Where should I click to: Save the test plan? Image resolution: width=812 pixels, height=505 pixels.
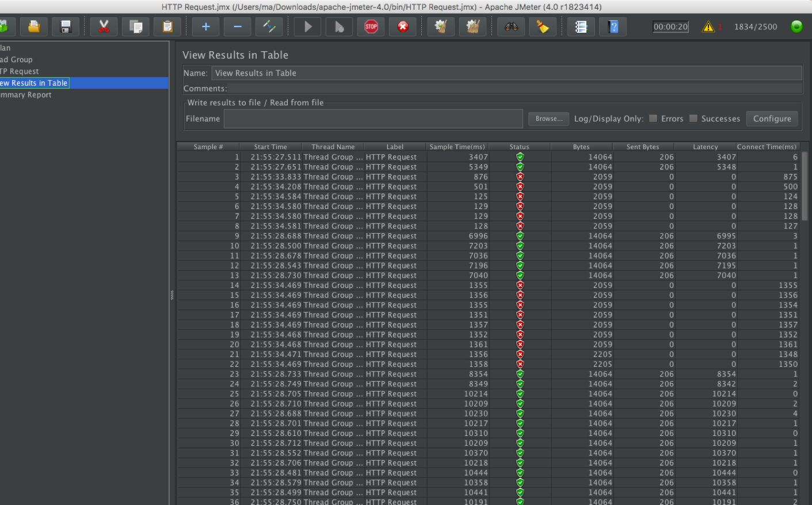pyautogui.click(x=65, y=26)
